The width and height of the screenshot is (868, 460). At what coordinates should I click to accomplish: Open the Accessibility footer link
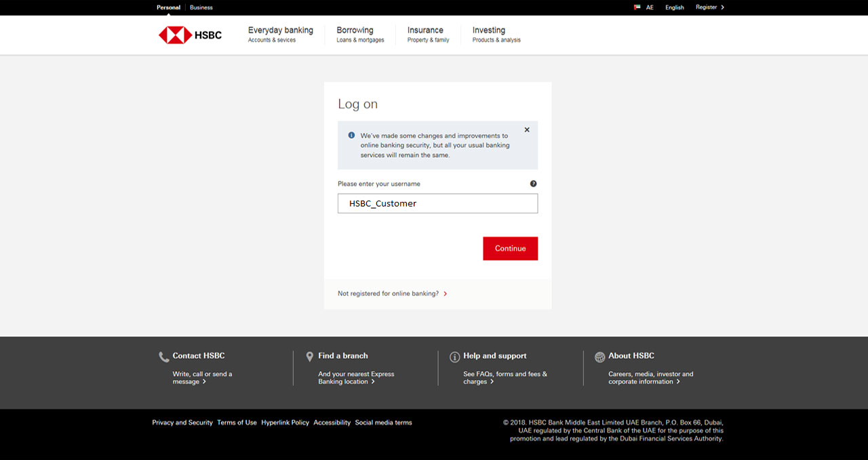[x=332, y=423]
